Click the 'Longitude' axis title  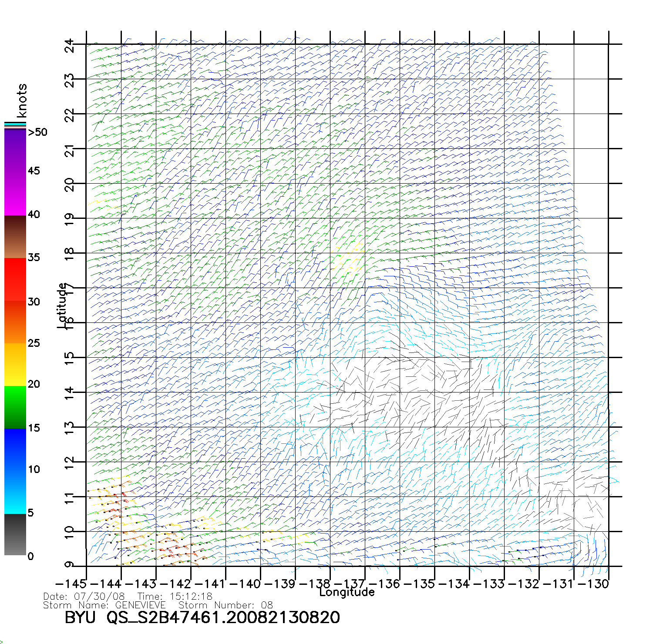tap(347, 592)
